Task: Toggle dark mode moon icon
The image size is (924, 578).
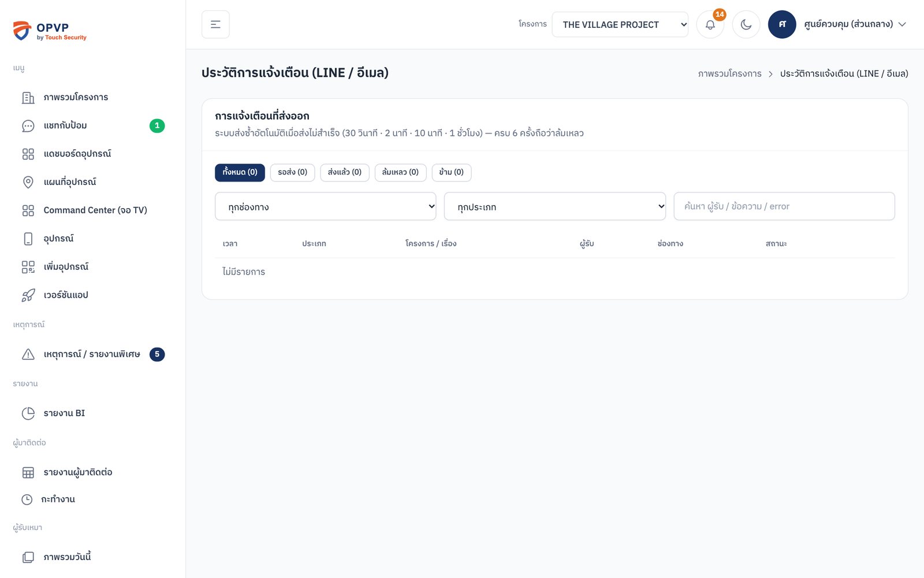Action: 746,24
